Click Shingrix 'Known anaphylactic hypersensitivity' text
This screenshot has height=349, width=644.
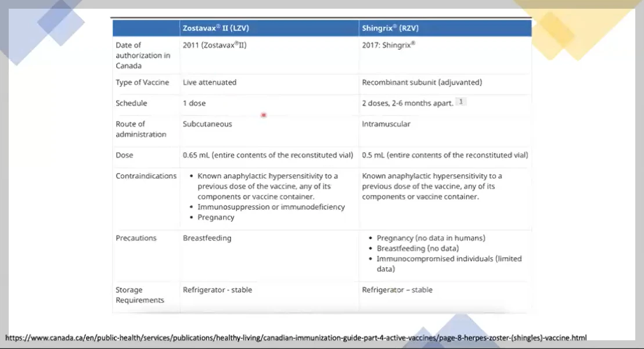(x=431, y=186)
